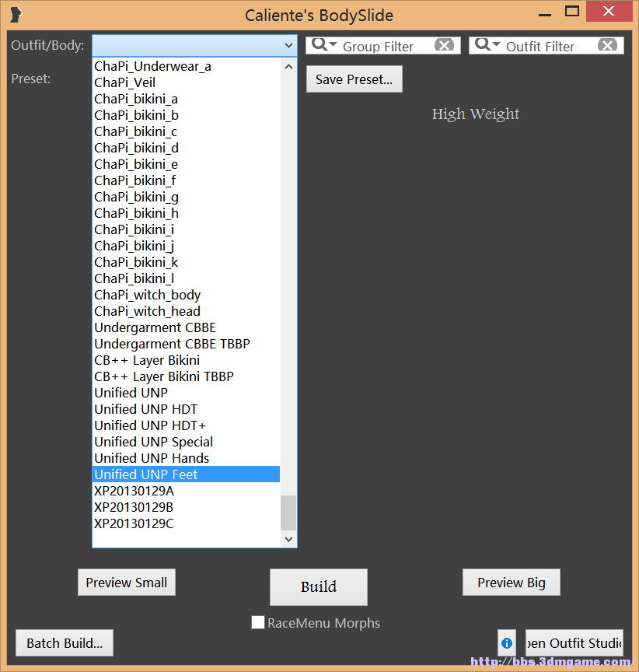Choose the XP20130129B entry
Image resolution: width=639 pixels, height=672 pixels.
(187, 507)
